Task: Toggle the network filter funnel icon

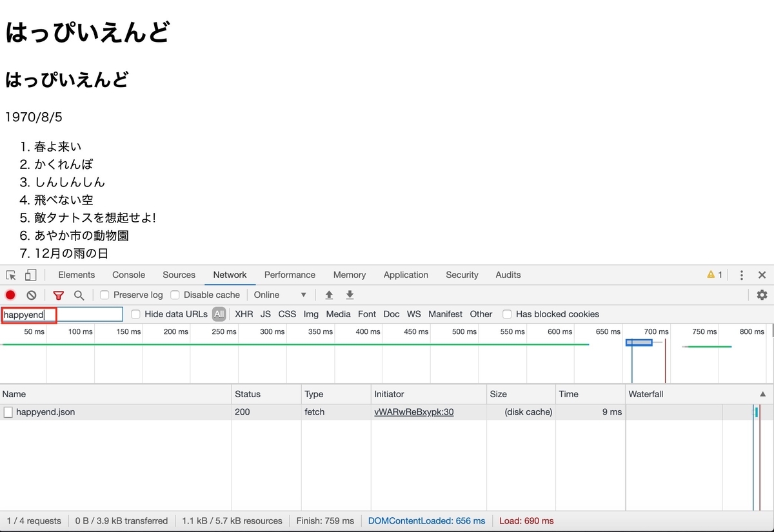Action: pos(59,295)
